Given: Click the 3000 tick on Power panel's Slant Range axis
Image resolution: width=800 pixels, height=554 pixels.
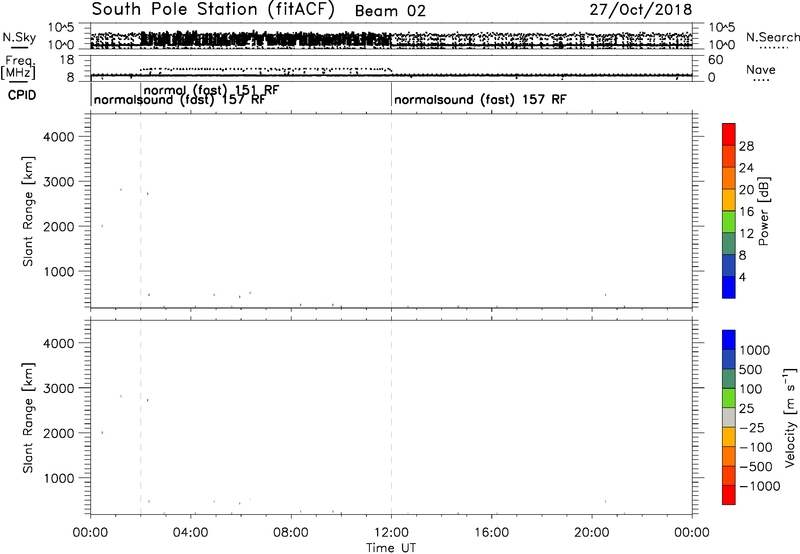Looking at the screenshot, I should tap(59, 182).
